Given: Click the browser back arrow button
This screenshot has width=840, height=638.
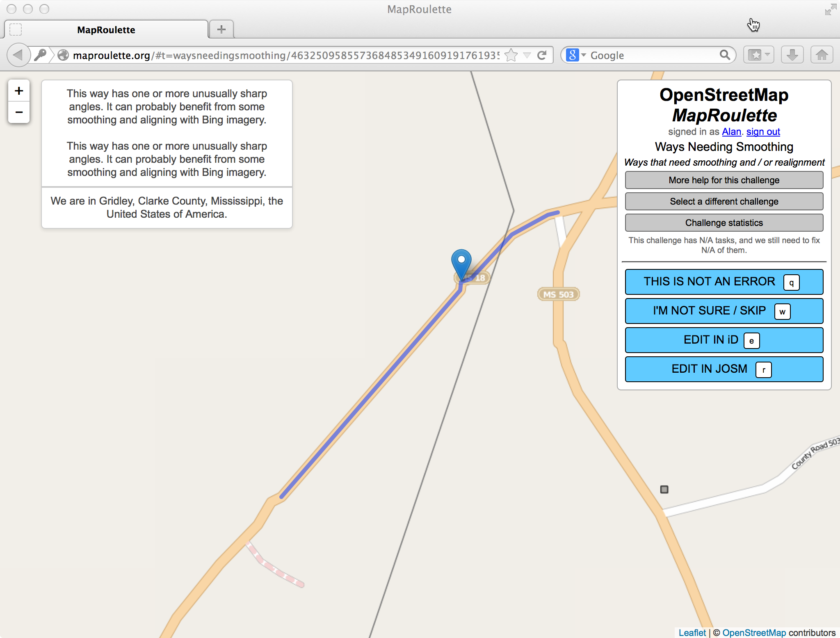Looking at the screenshot, I should (x=18, y=55).
